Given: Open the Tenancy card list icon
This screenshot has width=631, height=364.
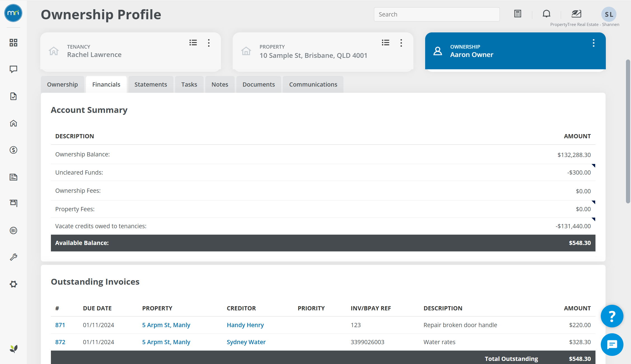Looking at the screenshot, I should pyautogui.click(x=193, y=42).
